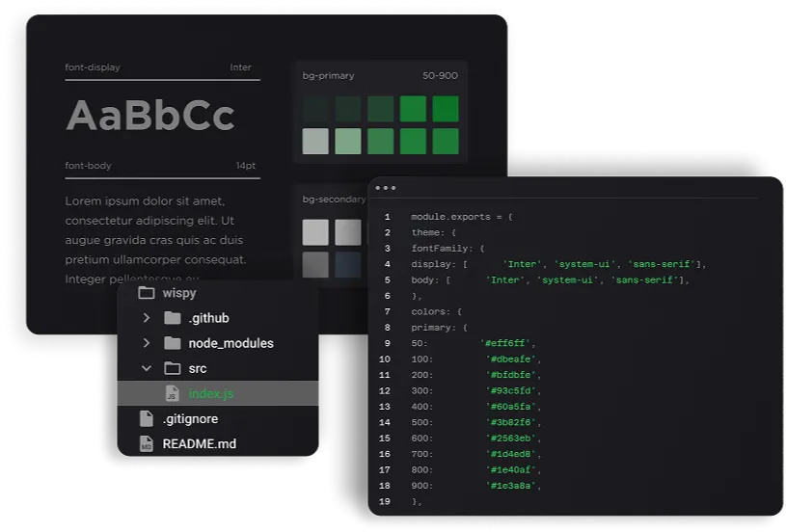Select the .gitignore file name

190,419
